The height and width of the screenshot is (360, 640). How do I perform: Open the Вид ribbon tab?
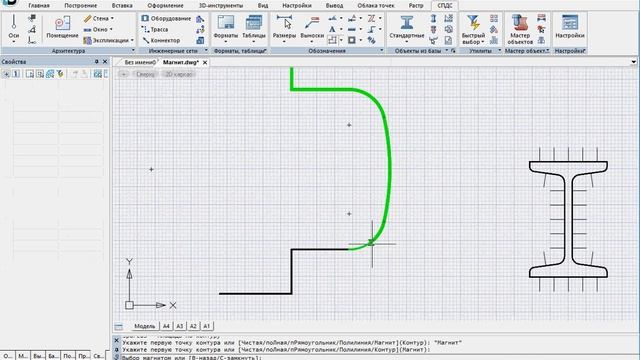click(x=263, y=6)
